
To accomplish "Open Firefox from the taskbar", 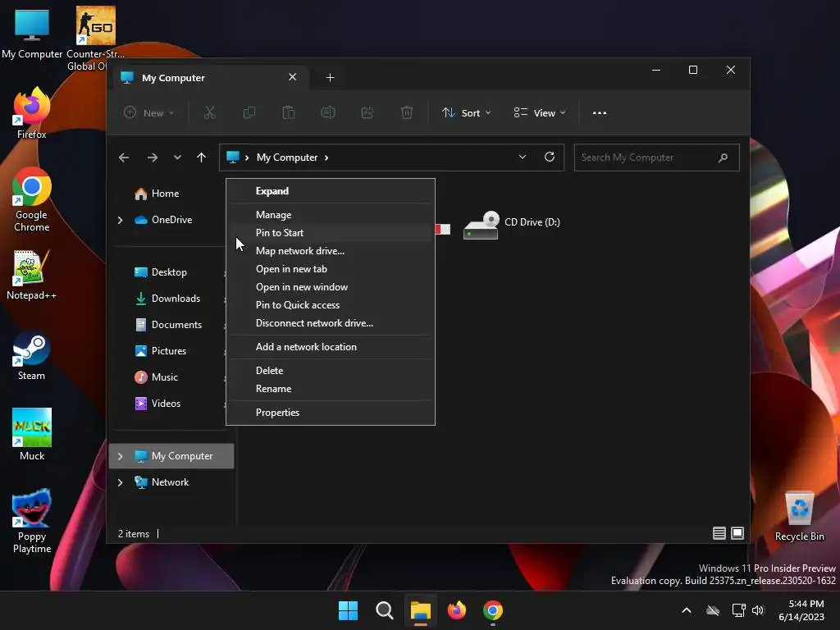I will point(456,610).
